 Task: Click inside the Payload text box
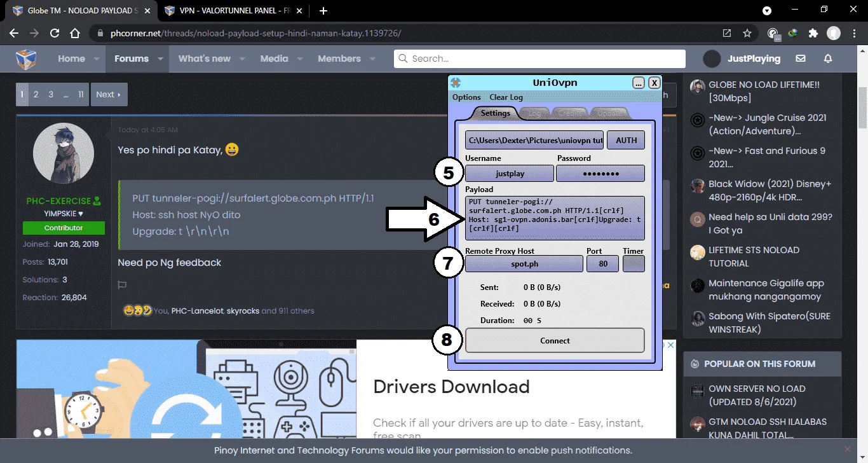tap(555, 218)
